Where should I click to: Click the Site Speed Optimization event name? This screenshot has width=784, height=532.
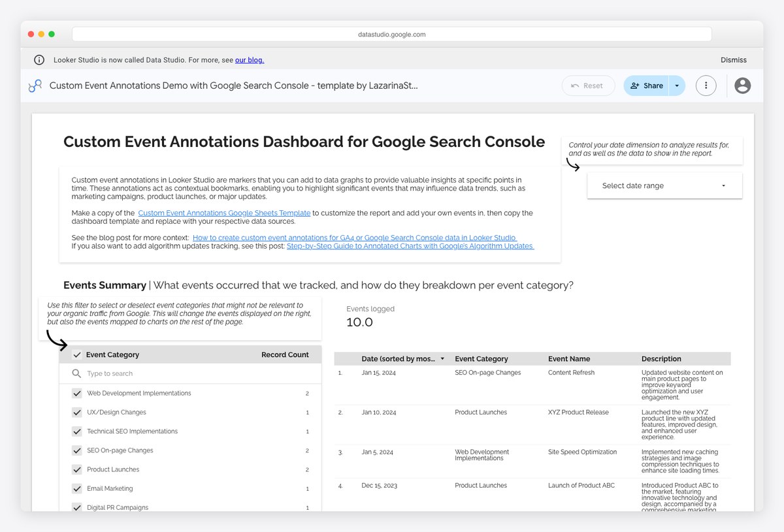pyautogui.click(x=582, y=452)
